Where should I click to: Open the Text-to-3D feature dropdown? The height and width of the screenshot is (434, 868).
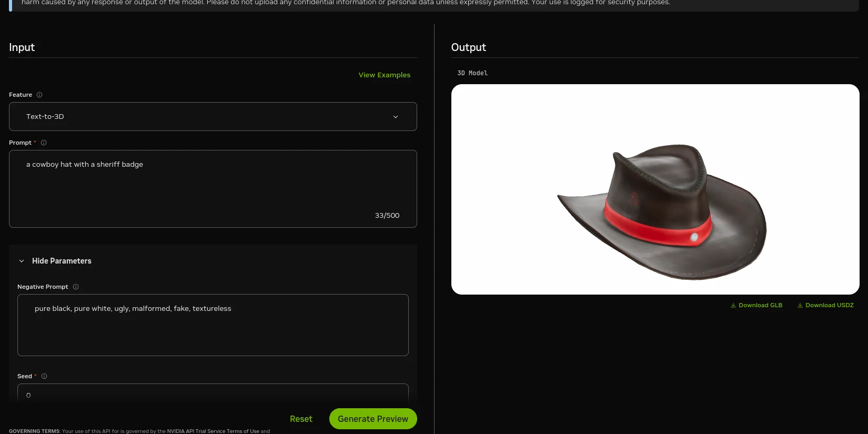coord(213,117)
